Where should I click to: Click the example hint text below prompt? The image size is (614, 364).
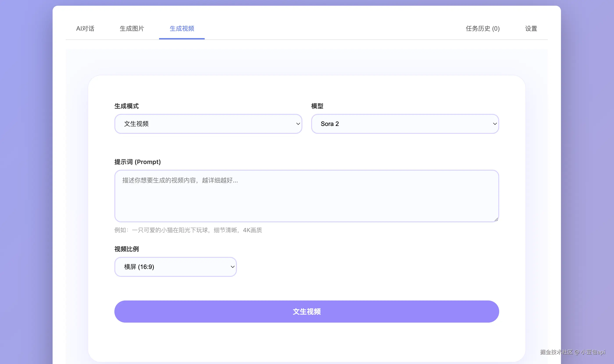(188, 230)
